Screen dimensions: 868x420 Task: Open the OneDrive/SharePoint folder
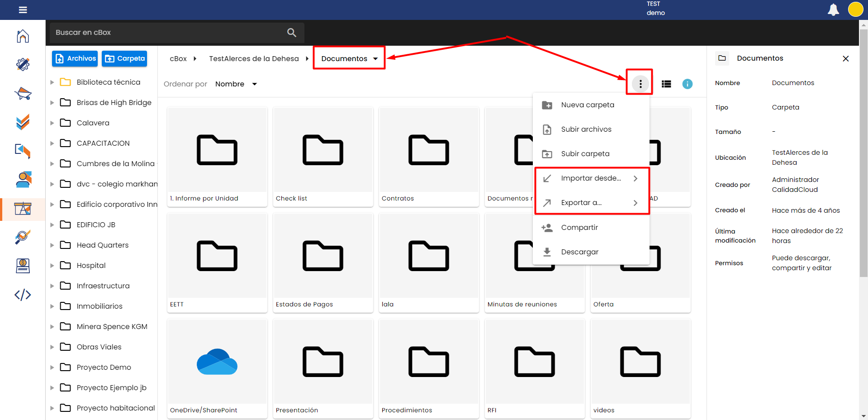coord(217,369)
